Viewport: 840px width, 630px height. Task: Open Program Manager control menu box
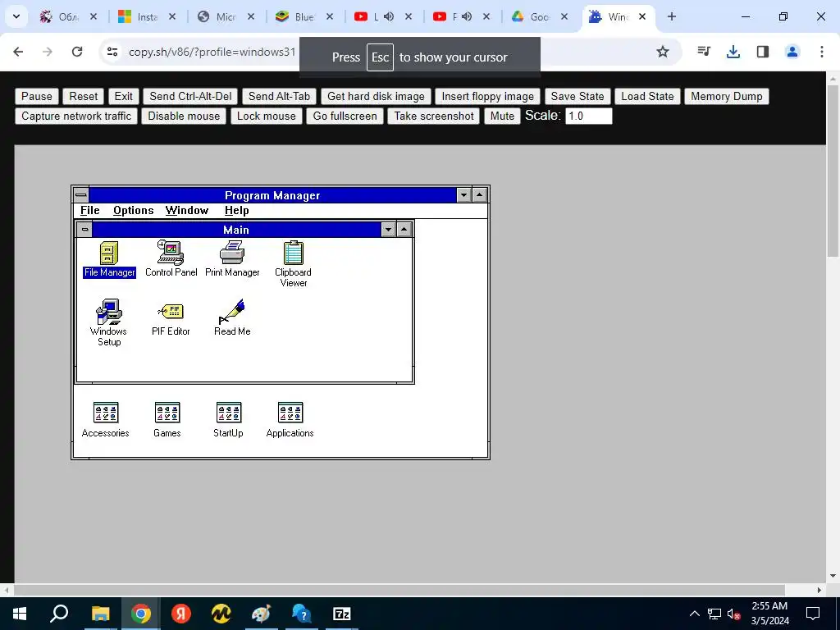pyautogui.click(x=81, y=195)
